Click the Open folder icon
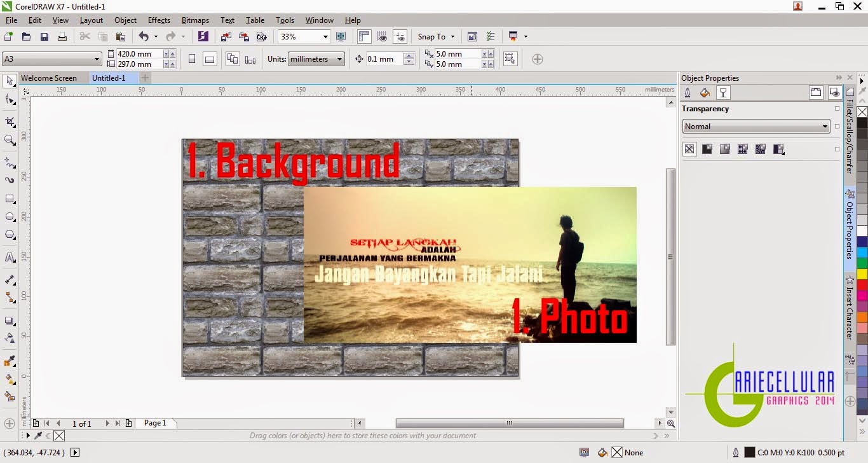868x463 pixels. tap(27, 37)
